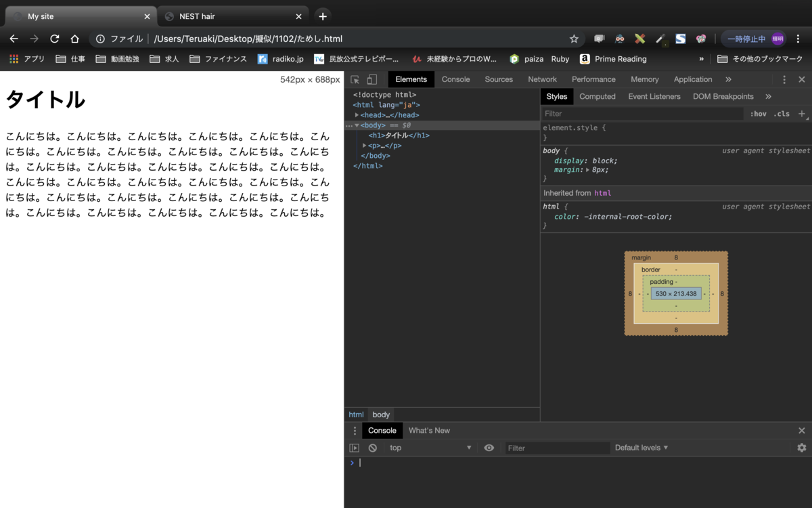Open the radiko.jp bookmark
Image resolution: width=812 pixels, height=508 pixels.
coord(281,59)
